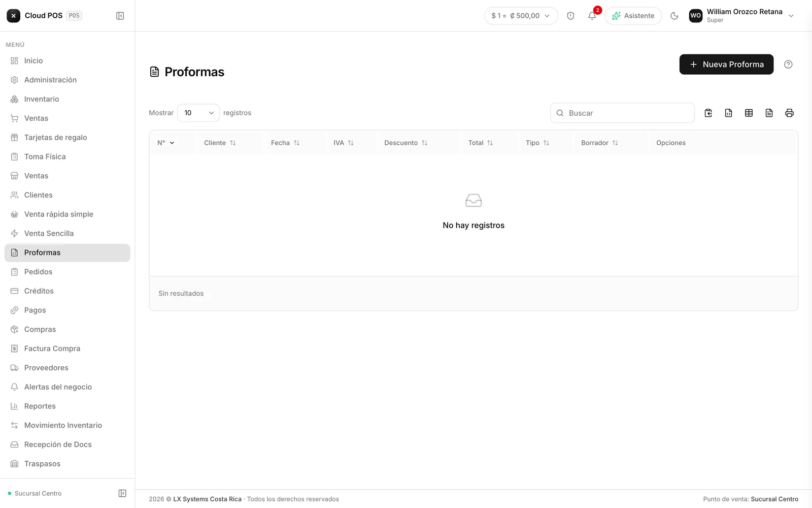Open Alertas del negocio

point(67,387)
